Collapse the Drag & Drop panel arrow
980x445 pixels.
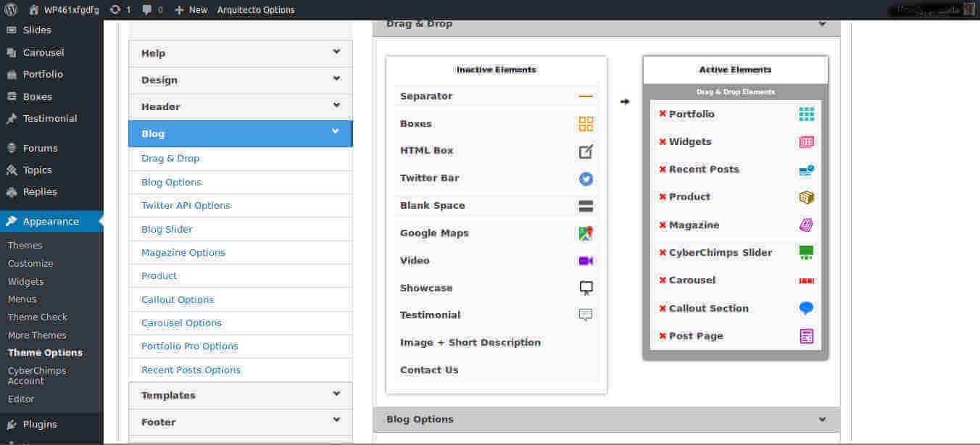[822, 24]
